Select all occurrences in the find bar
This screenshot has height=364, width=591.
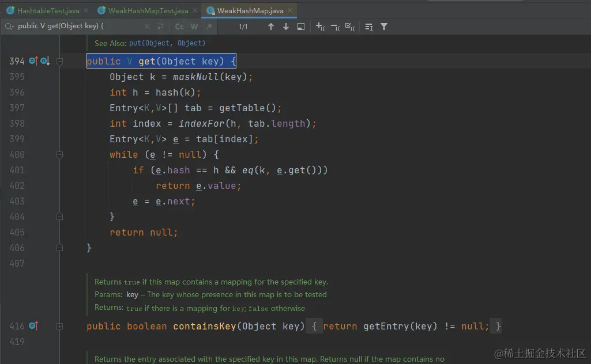[350, 26]
